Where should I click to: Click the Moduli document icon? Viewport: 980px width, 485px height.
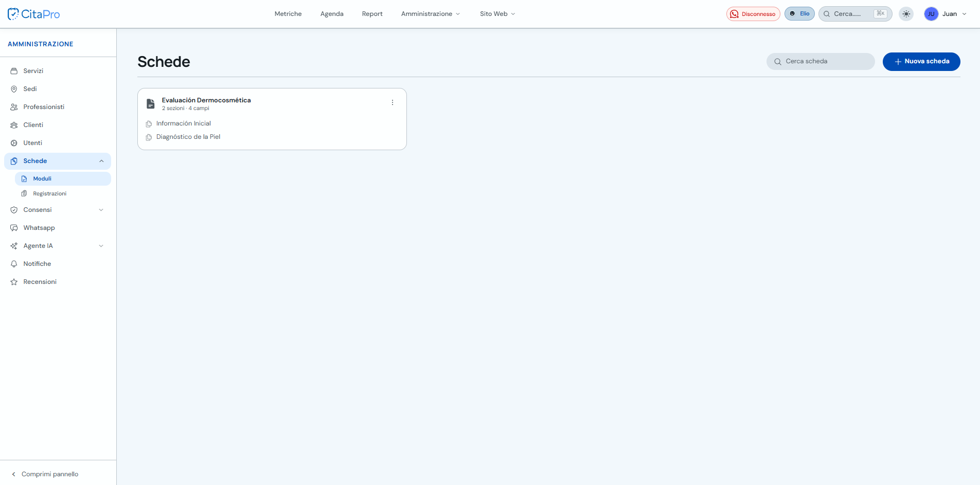[24, 179]
